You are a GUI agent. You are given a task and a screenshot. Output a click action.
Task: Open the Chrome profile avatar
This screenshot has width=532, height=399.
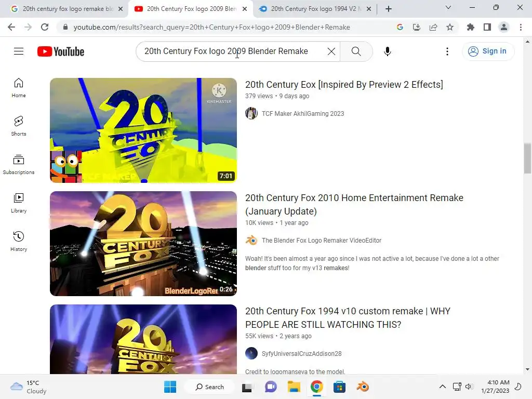[x=504, y=27]
